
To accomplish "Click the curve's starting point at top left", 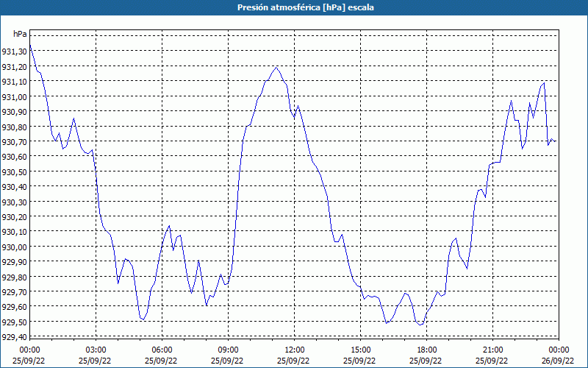I will click(29, 46).
